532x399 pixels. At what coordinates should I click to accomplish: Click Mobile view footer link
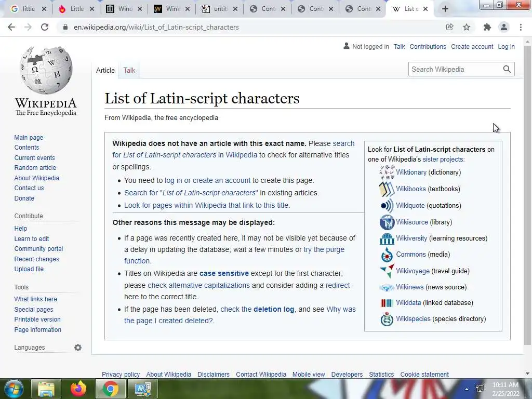pyautogui.click(x=309, y=374)
